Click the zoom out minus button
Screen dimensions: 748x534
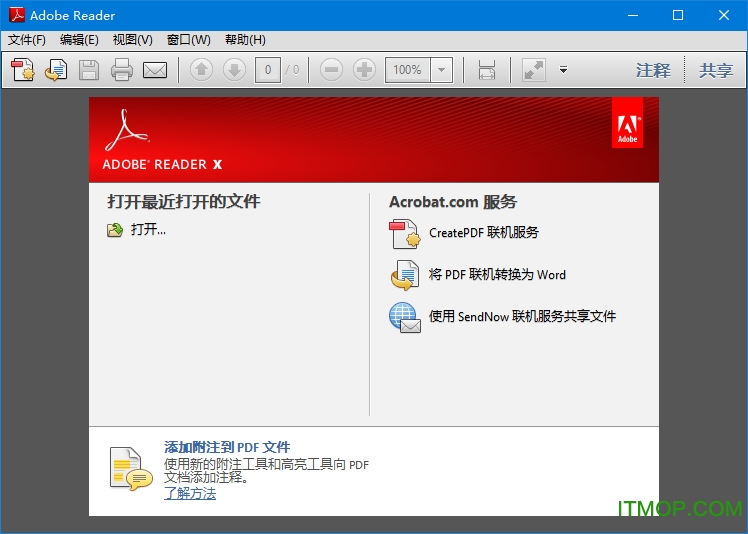point(331,70)
